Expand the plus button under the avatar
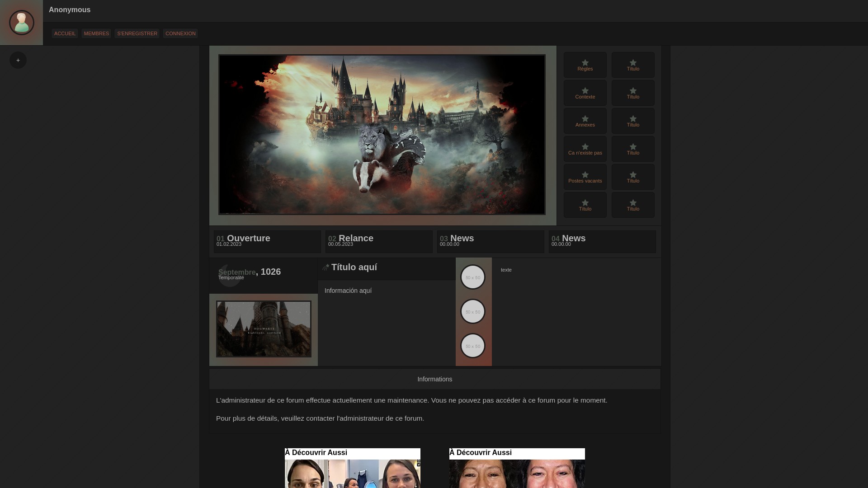Screen dimensions: 868x488 [18, 60]
